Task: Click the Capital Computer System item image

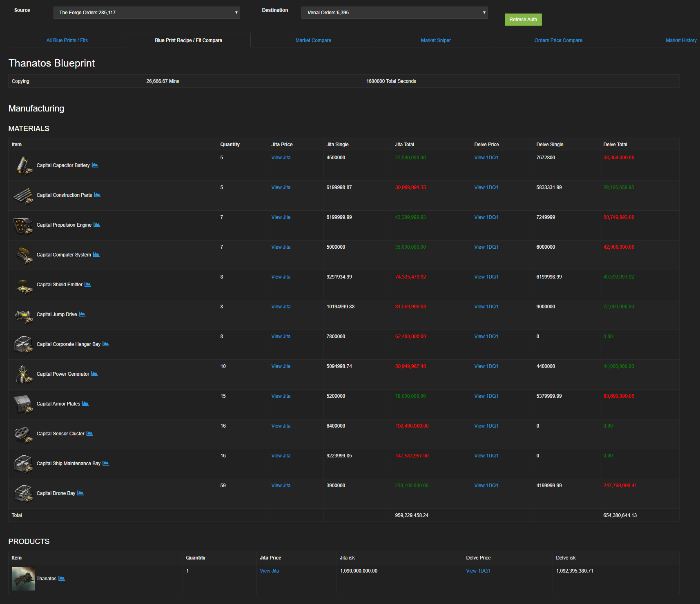Action: (24, 255)
